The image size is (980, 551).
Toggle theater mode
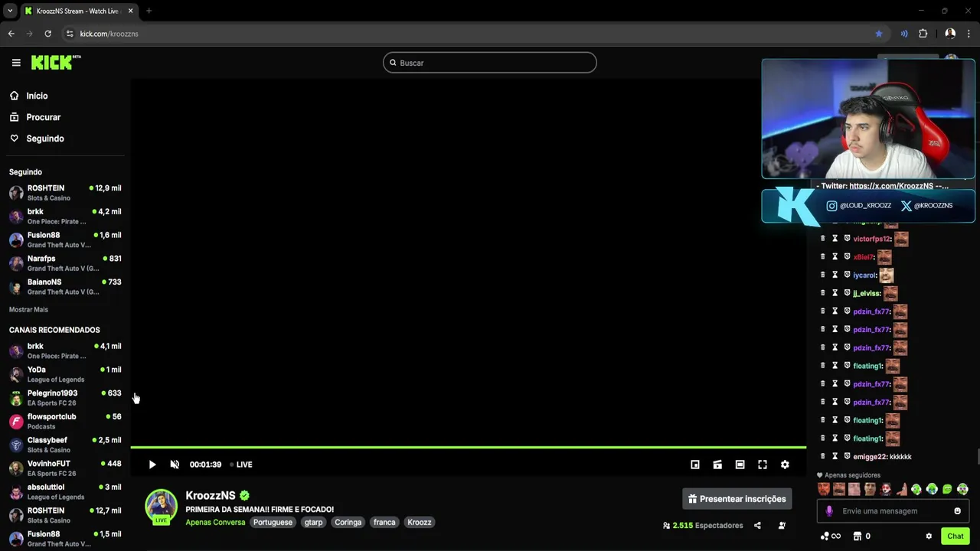740,465
